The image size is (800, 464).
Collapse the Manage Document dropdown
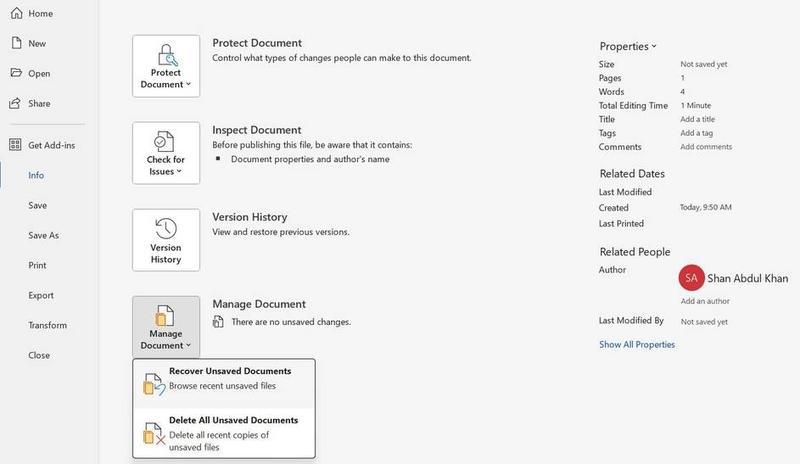tap(166, 327)
